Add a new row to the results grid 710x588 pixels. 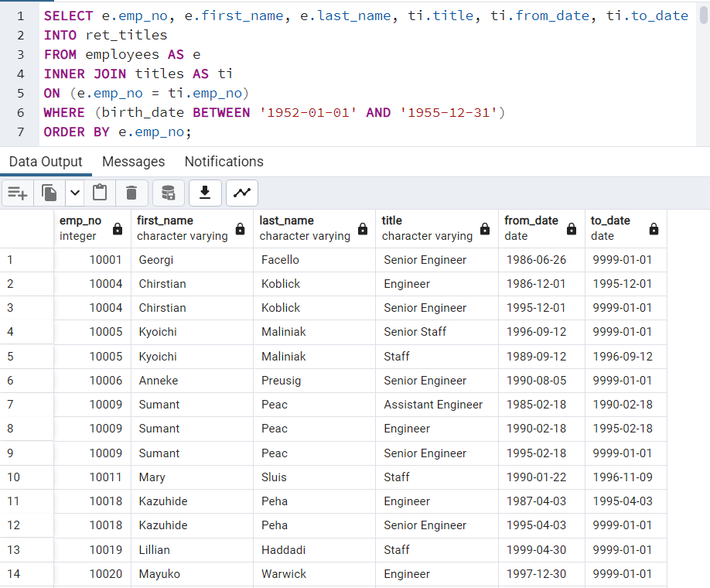coord(17,193)
